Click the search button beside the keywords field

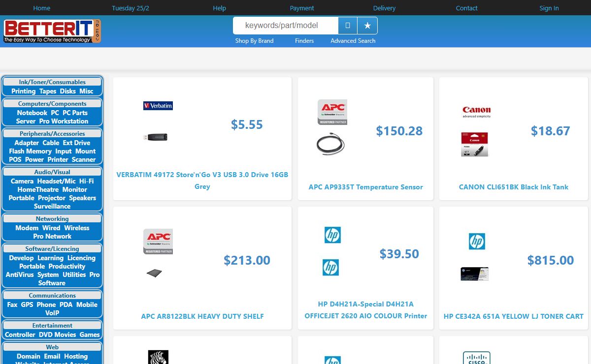[x=348, y=26]
